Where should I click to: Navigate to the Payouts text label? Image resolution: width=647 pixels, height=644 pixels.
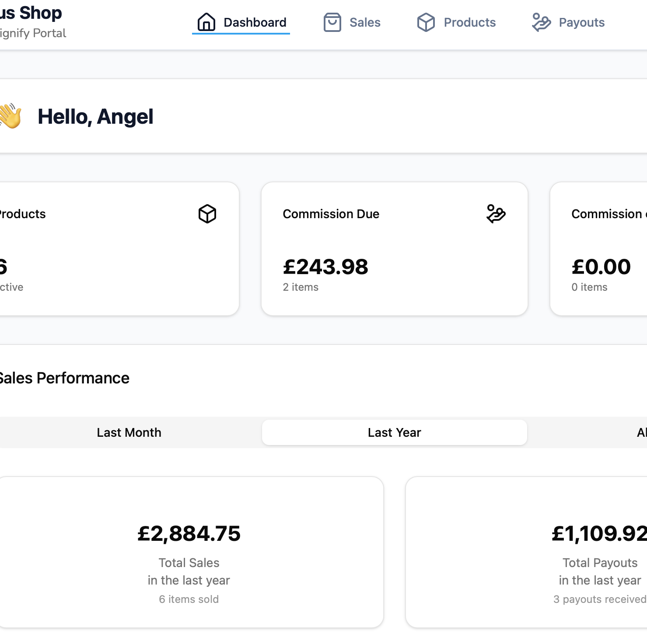click(x=581, y=22)
